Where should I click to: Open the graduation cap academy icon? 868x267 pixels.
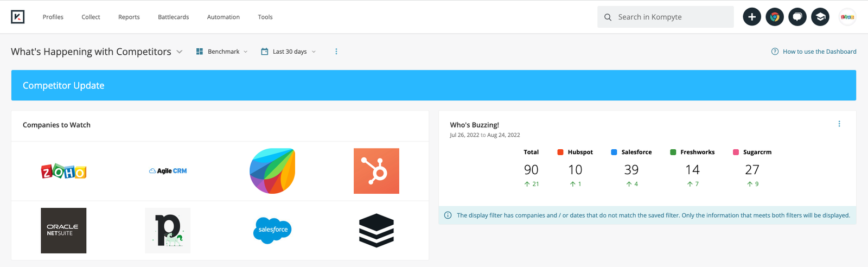[820, 17]
